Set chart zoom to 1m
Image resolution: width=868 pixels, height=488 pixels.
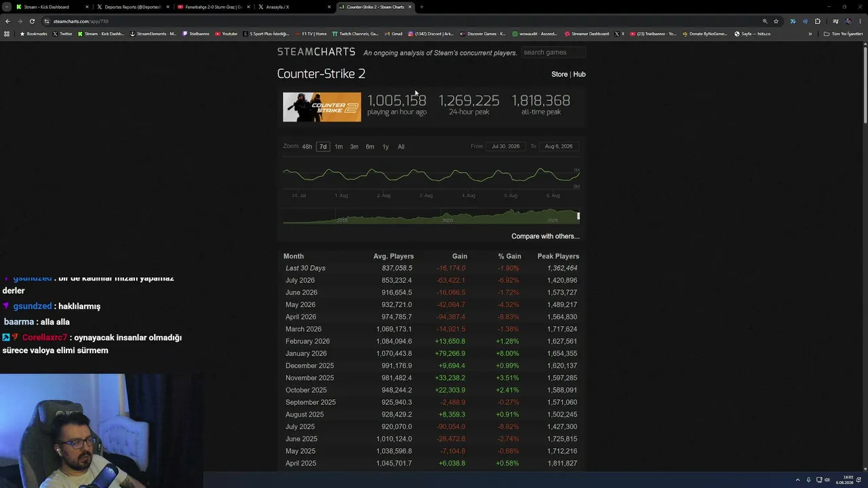[338, 146]
